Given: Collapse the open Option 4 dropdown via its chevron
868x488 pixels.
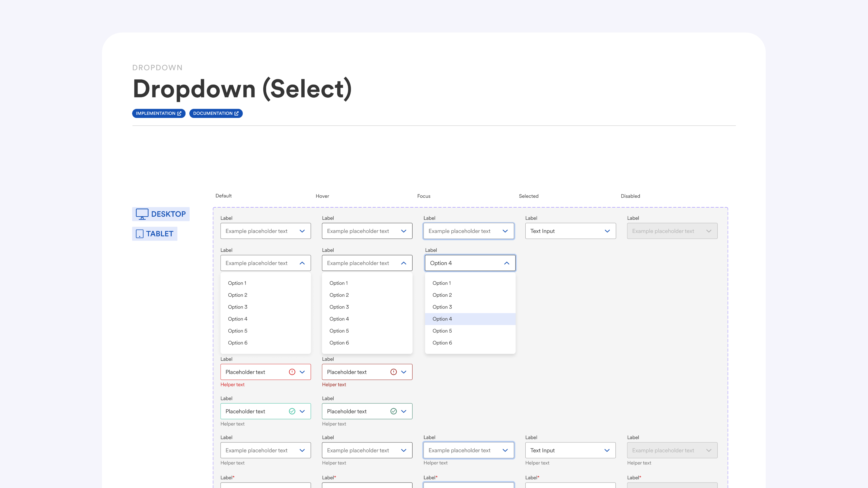Looking at the screenshot, I should (506, 263).
